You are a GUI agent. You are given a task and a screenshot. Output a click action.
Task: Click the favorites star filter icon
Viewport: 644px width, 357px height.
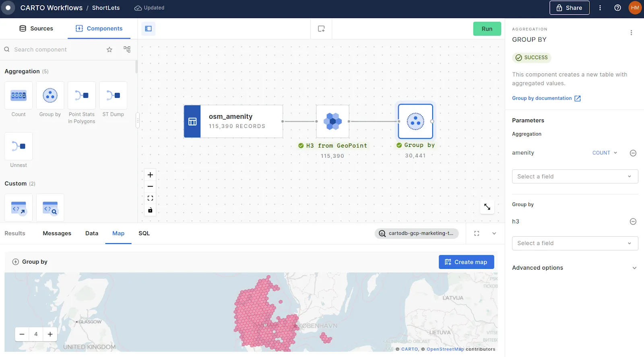(109, 50)
